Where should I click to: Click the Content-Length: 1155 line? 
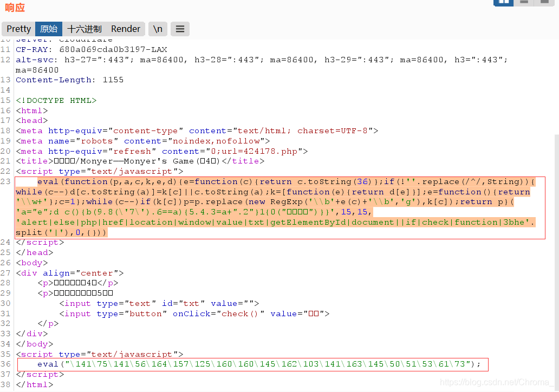coord(69,80)
